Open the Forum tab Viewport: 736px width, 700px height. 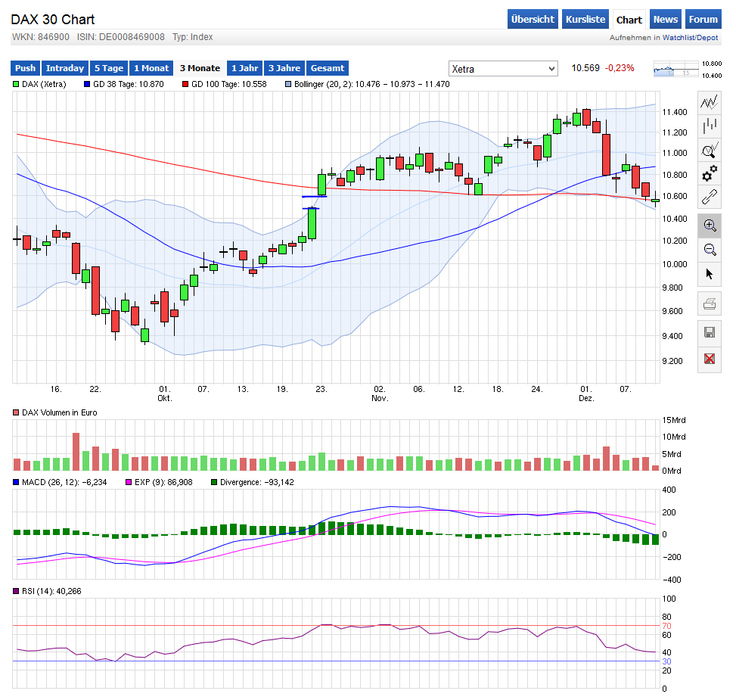[x=703, y=19]
